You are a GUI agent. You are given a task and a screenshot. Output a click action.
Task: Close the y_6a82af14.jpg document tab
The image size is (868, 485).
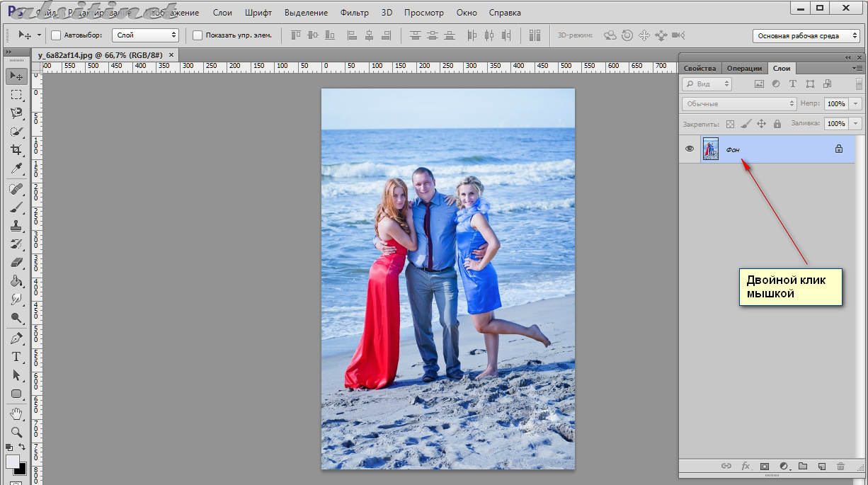click(x=171, y=55)
